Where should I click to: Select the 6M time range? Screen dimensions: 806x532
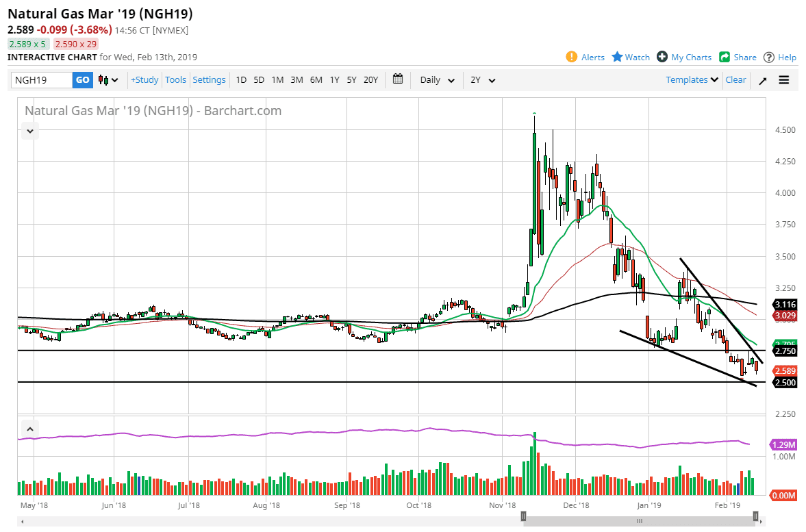coord(316,80)
